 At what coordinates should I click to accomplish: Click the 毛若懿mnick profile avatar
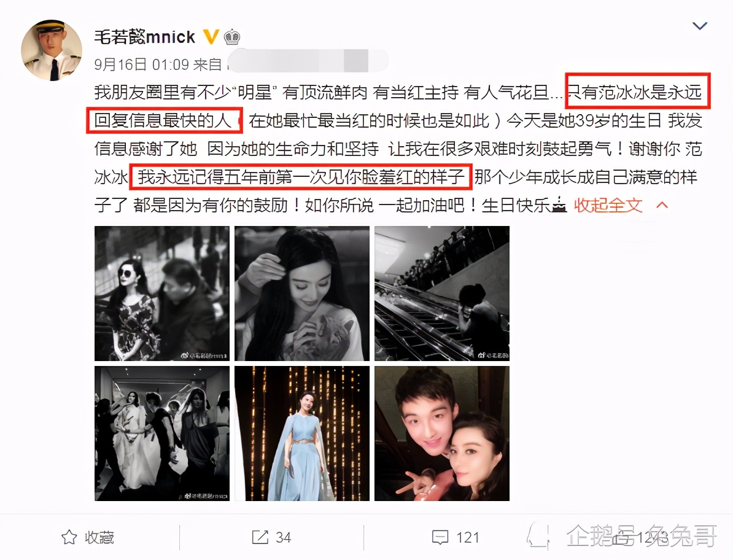pyautogui.click(x=52, y=50)
